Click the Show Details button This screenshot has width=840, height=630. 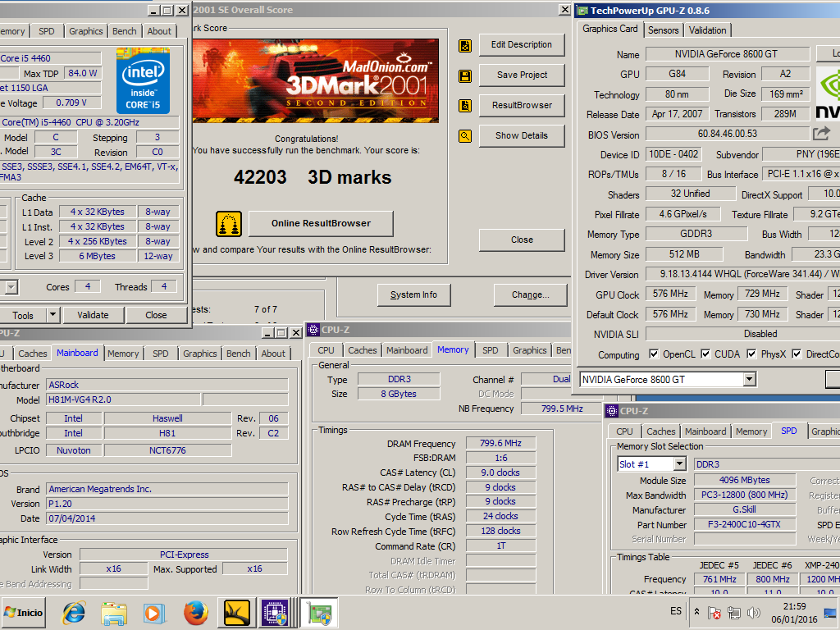pos(522,135)
